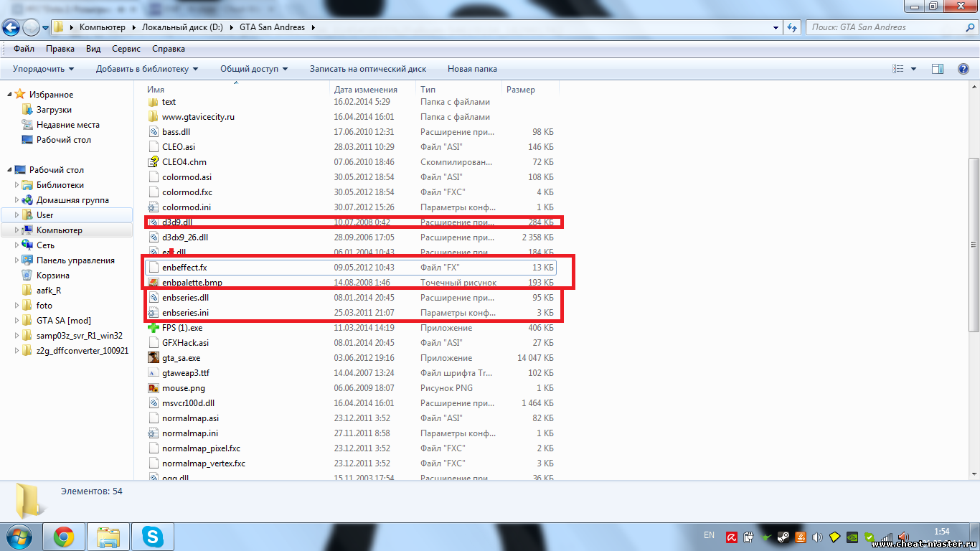Screen dimensions: 980x551
Task: Open the change view options dropdown arrow
Action: pos(913,69)
